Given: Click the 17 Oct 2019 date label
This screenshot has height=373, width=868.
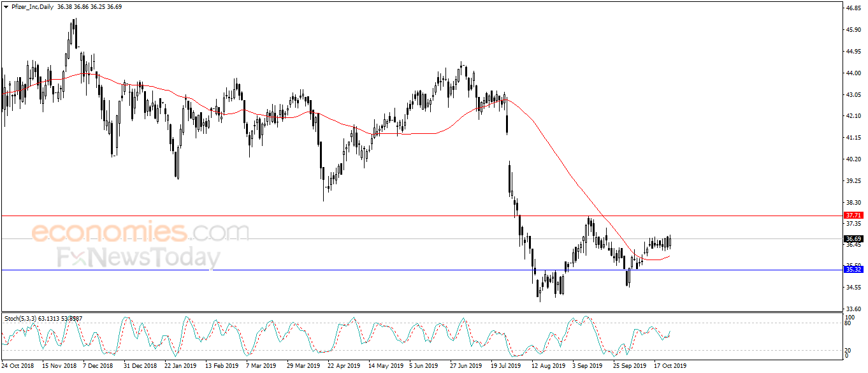Looking at the screenshot, I should [x=671, y=366].
